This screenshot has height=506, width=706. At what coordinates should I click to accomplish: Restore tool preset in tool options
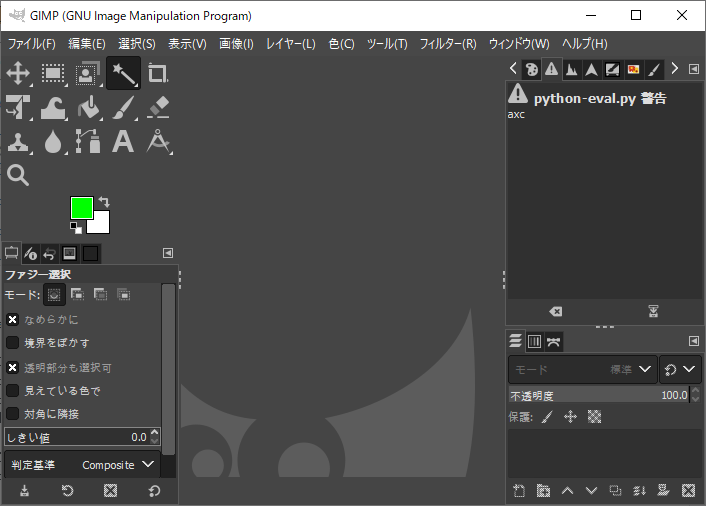pyautogui.click(x=68, y=491)
